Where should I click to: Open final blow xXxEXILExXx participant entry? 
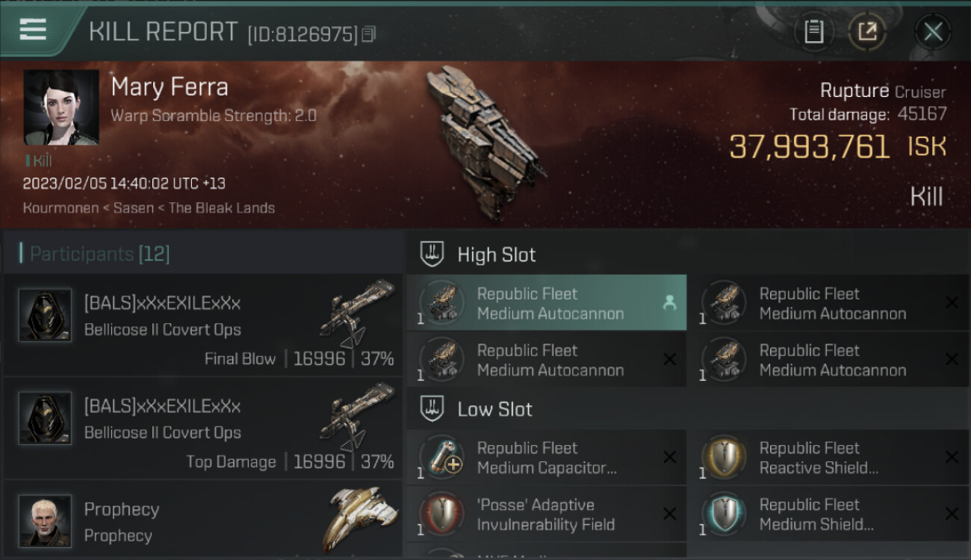tap(203, 326)
